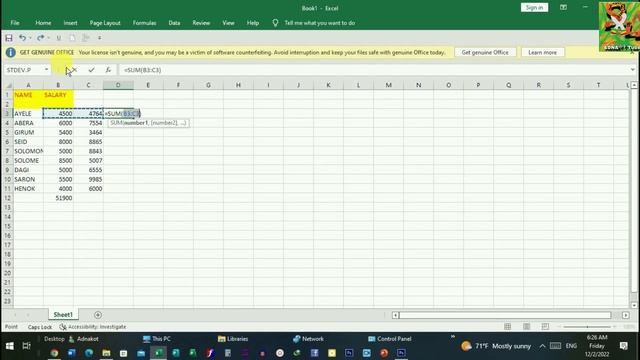Open the File menu

(x=15, y=23)
